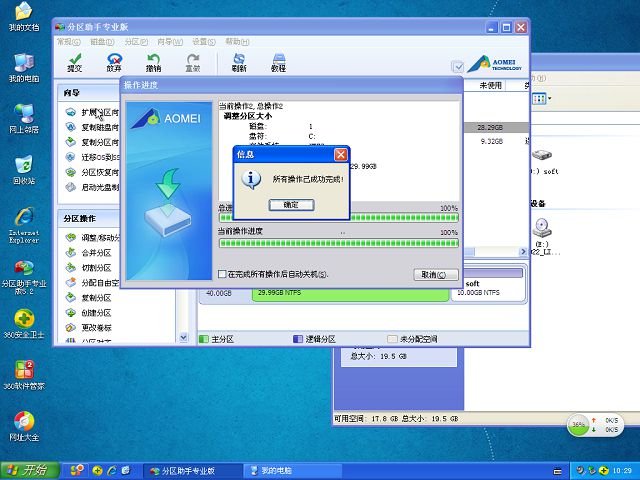Image resolution: width=640 pixels, height=480 pixels.
Task: Select the 复制磁盘向导 wizard icon
Action: [71, 127]
